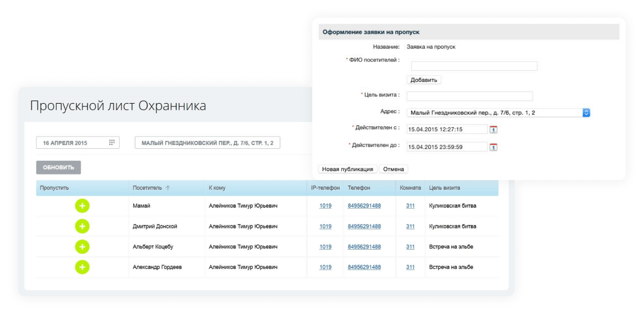Image resolution: width=644 pixels, height=315 pixels.
Task: Cancel the form with Отмена
Action: click(393, 169)
